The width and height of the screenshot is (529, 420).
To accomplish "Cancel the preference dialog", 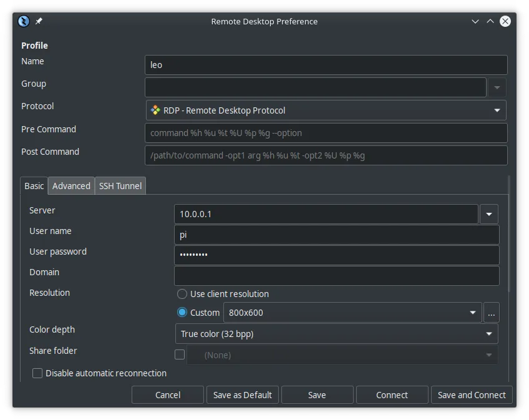I will 167,394.
